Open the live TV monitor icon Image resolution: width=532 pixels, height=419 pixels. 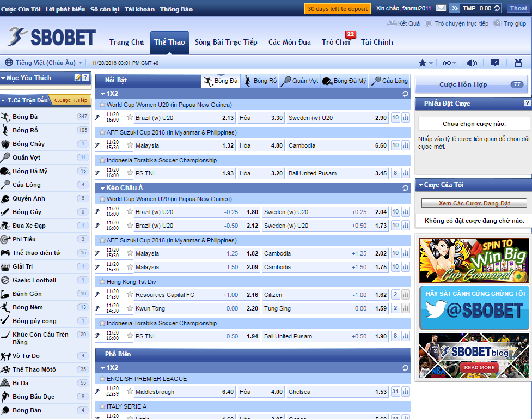(494, 63)
